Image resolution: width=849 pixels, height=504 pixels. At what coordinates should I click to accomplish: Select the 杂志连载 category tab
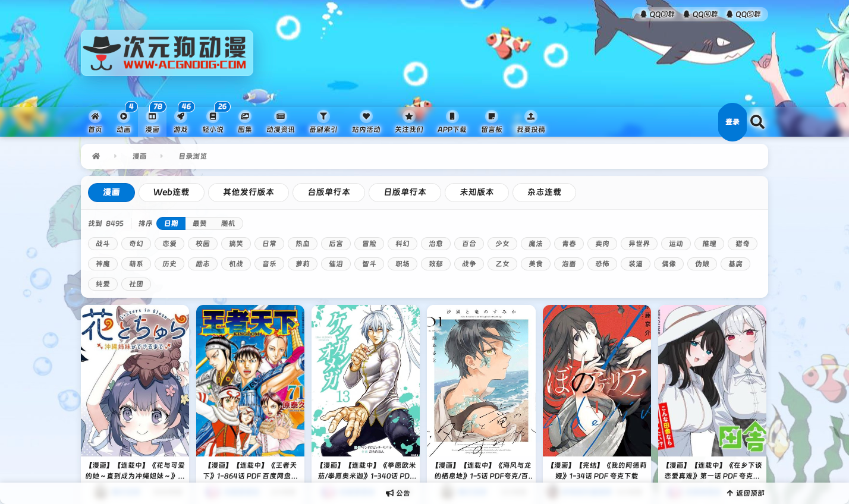click(x=545, y=193)
